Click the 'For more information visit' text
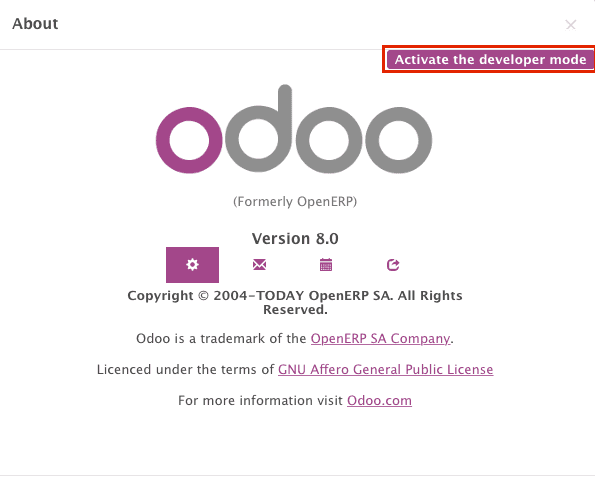The height and width of the screenshot is (502, 595). click(260, 400)
